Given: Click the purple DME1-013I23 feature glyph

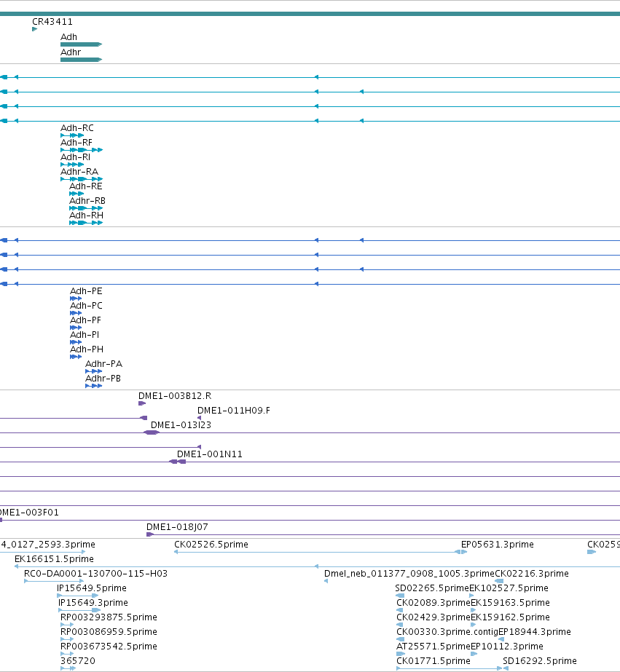Looking at the screenshot, I should point(152,432).
